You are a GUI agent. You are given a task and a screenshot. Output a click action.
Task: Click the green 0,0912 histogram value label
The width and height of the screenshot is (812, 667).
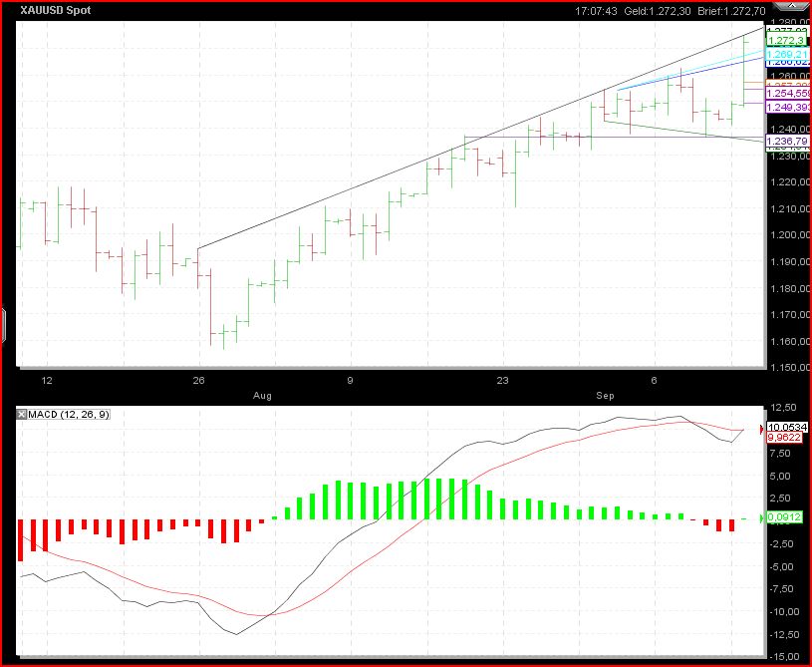pyautogui.click(x=784, y=518)
